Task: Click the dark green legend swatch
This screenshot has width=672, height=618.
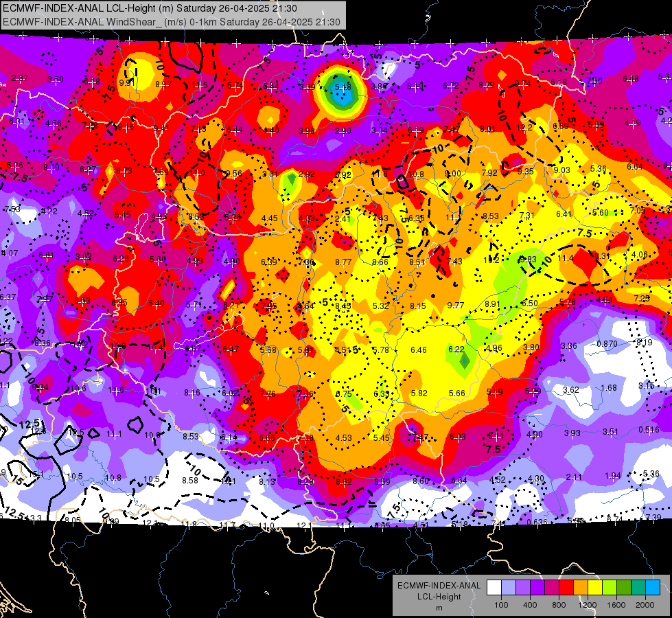Action: pyautogui.click(x=624, y=588)
